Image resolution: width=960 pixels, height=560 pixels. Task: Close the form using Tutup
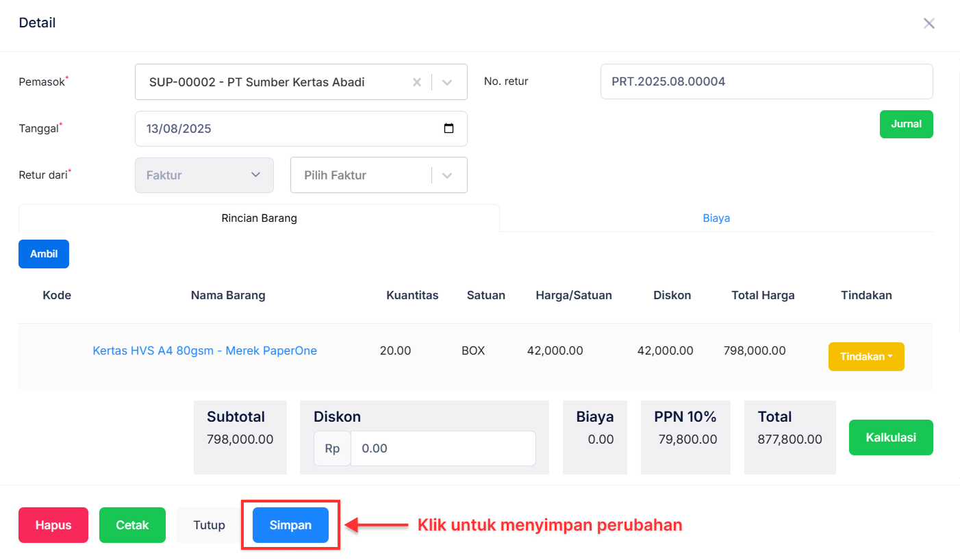click(x=207, y=524)
